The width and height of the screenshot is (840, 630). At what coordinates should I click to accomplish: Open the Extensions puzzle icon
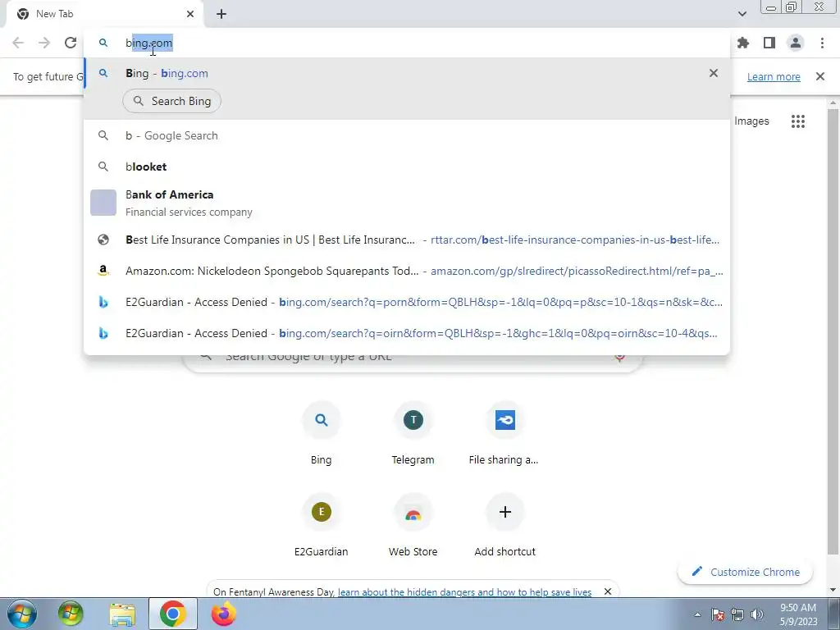(x=743, y=43)
